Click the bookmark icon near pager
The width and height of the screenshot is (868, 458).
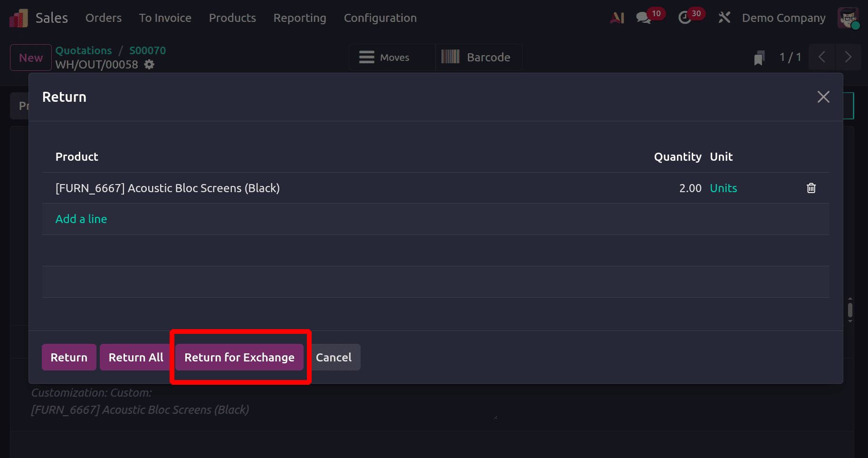759,58
